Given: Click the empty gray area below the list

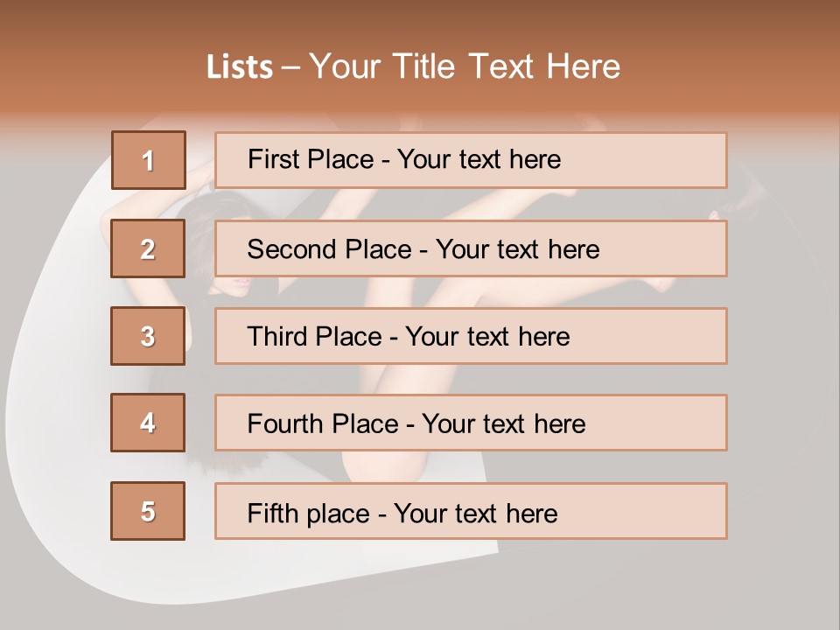Looking at the screenshot, I should tap(612, 586).
